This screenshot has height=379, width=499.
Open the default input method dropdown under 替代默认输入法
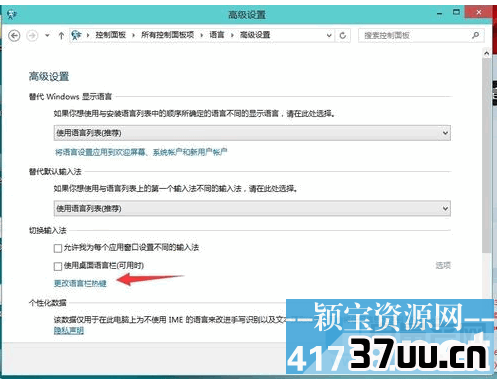click(252, 209)
